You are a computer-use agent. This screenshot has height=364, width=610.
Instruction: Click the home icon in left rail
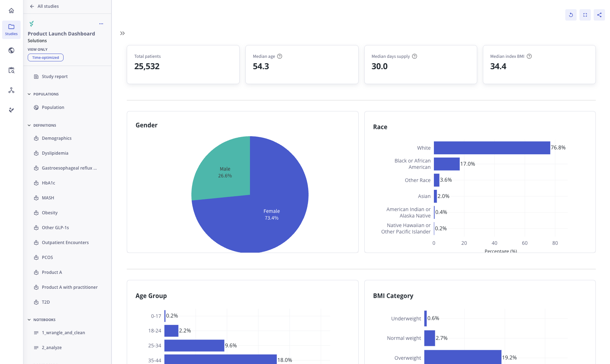[11, 11]
